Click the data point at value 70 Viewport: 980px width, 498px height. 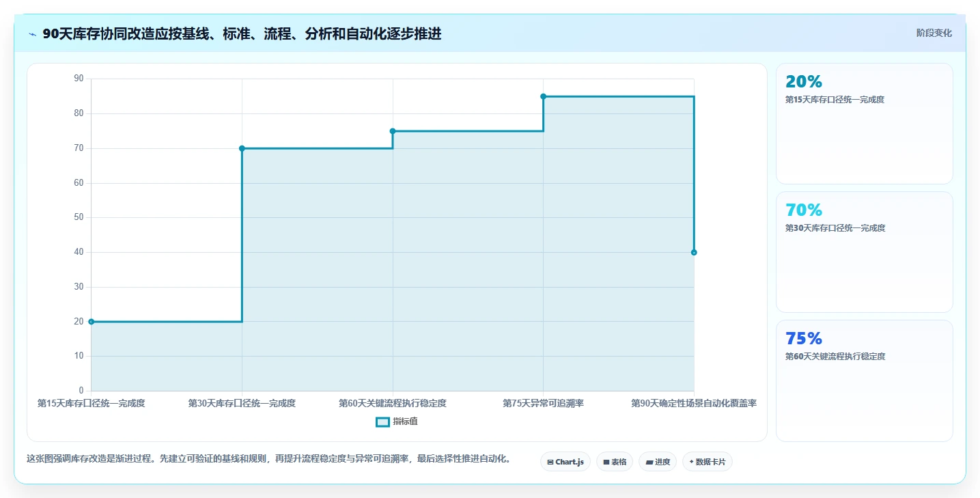[x=242, y=148]
